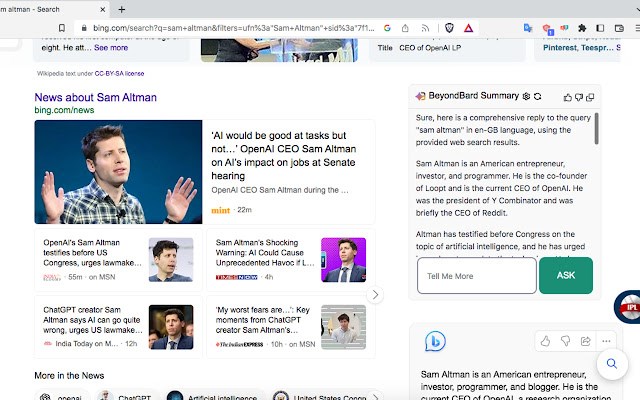640x400 pixels.
Task: Open the CC-BY-SA license link
Action: pos(119,73)
